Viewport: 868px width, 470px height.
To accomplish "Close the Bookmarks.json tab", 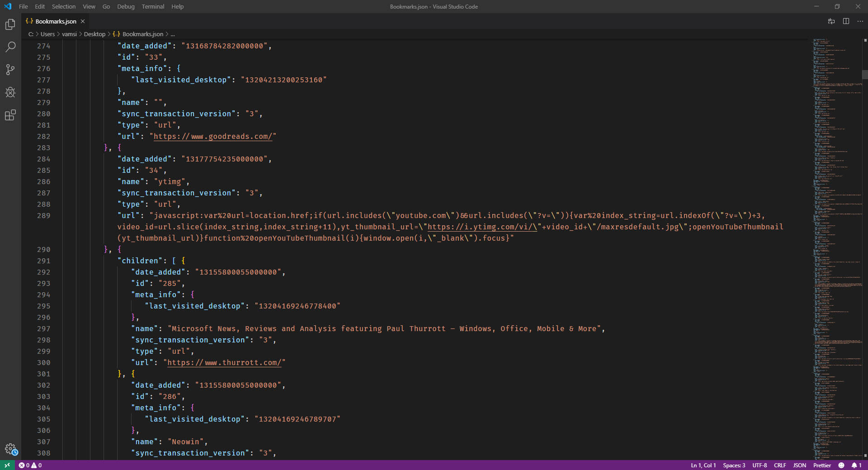I will [x=83, y=21].
